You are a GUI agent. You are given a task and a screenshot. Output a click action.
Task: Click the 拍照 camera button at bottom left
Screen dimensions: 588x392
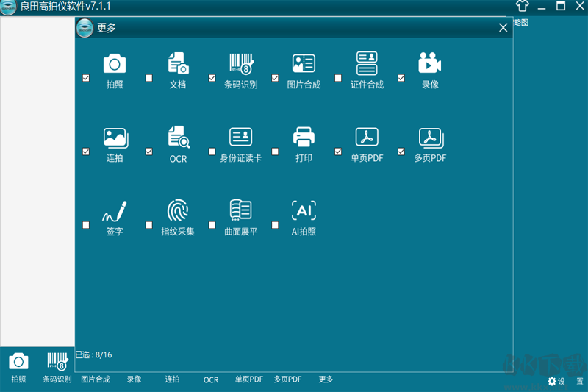[18, 367]
